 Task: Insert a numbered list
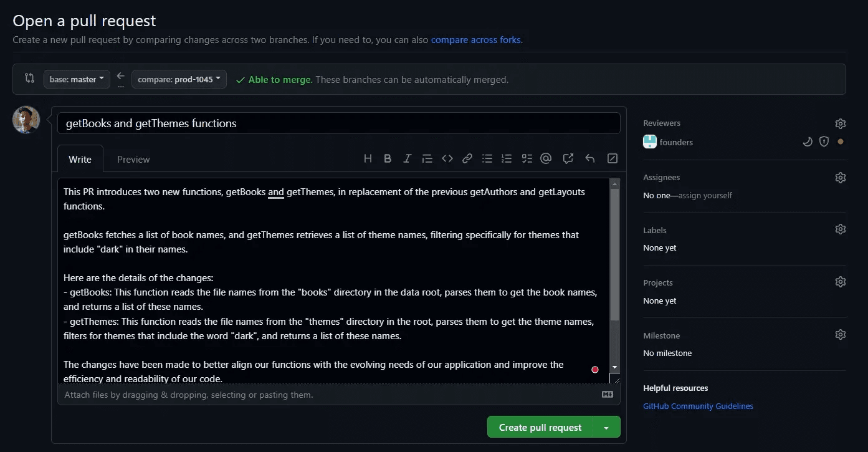click(507, 159)
